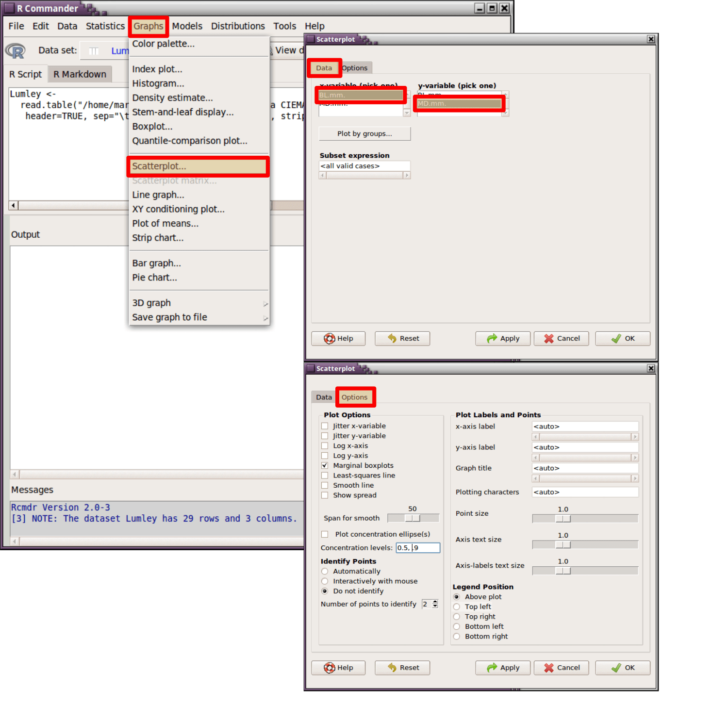
Task: Open the Graphs menu
Action: click(149, 26)
